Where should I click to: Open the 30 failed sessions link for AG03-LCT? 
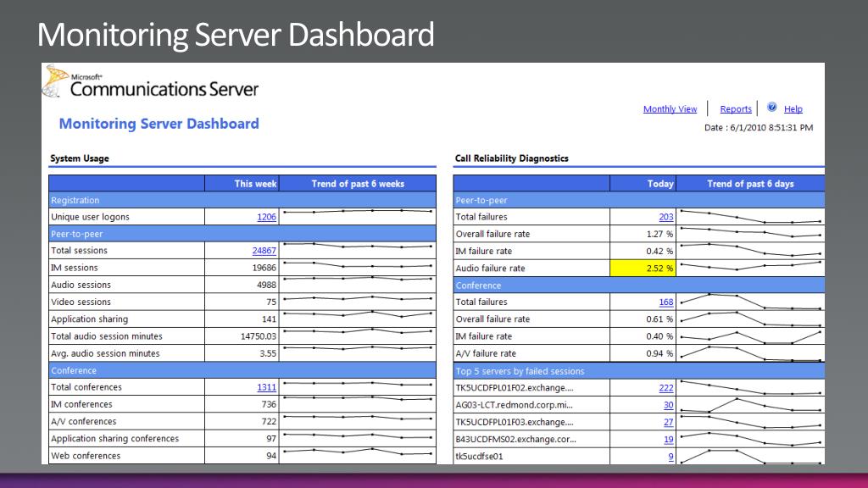(669, 405)
